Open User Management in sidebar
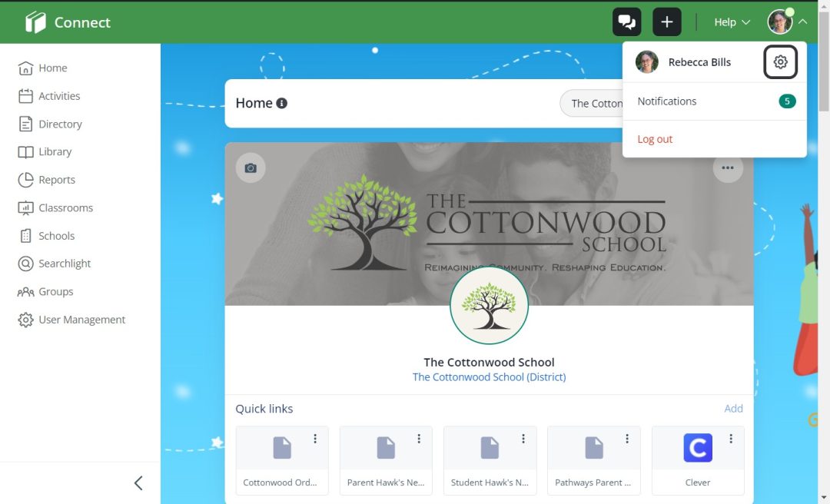The height and width of the screenshot is (504, 830). (81, 320)
